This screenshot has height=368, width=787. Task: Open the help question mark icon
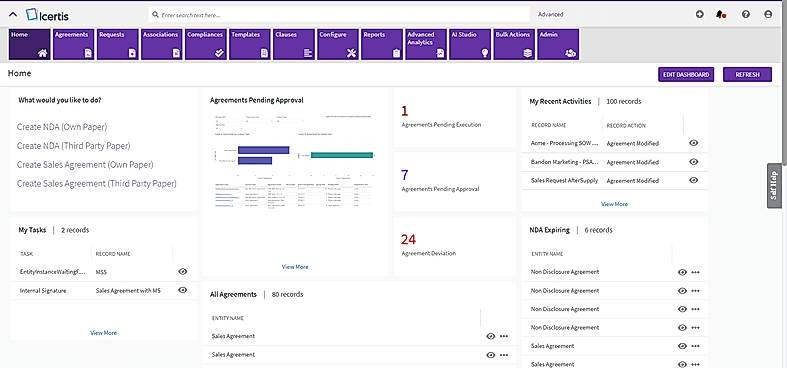[x=746, y=15]
